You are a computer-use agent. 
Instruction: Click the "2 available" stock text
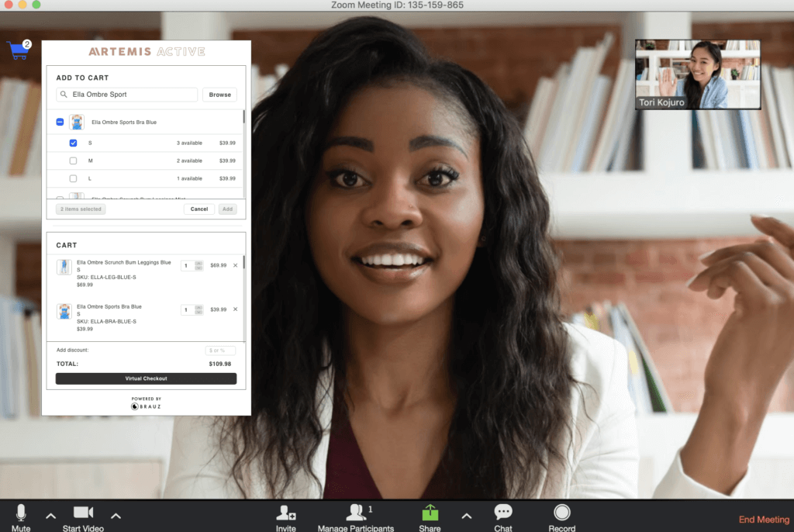click(189, 161)
